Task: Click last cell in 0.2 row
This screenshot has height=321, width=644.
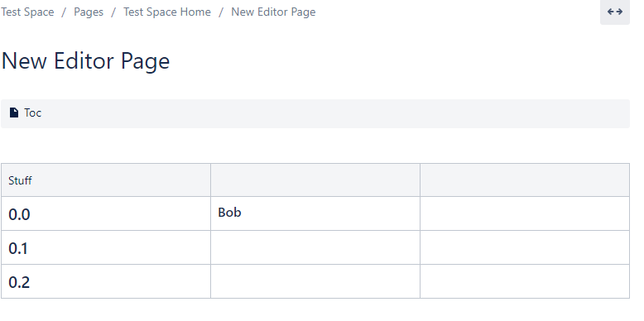Action: click(525, 281)
